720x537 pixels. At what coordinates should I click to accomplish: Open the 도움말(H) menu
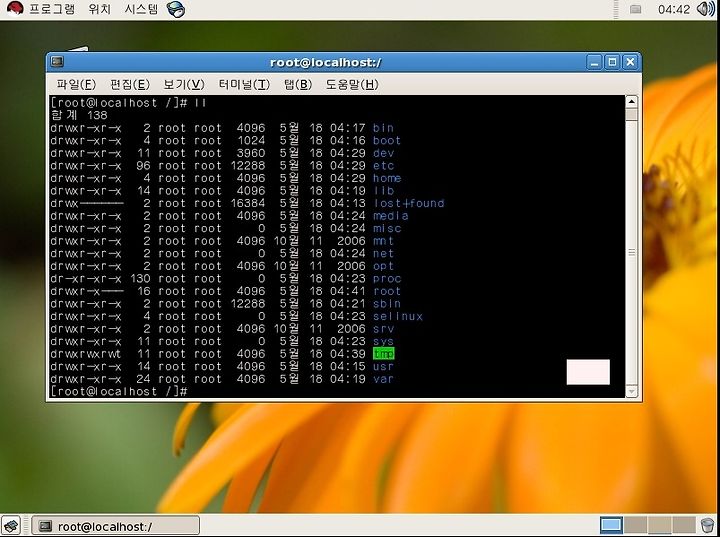[352, 85]
